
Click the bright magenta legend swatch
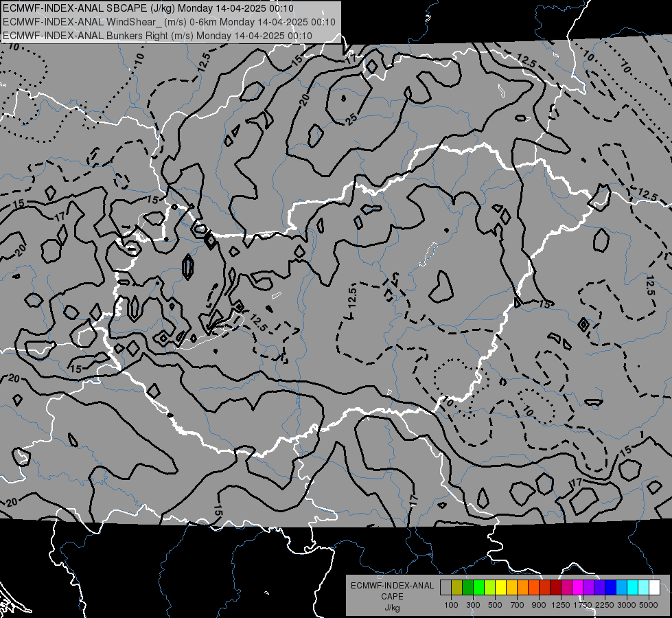point(577,587)
